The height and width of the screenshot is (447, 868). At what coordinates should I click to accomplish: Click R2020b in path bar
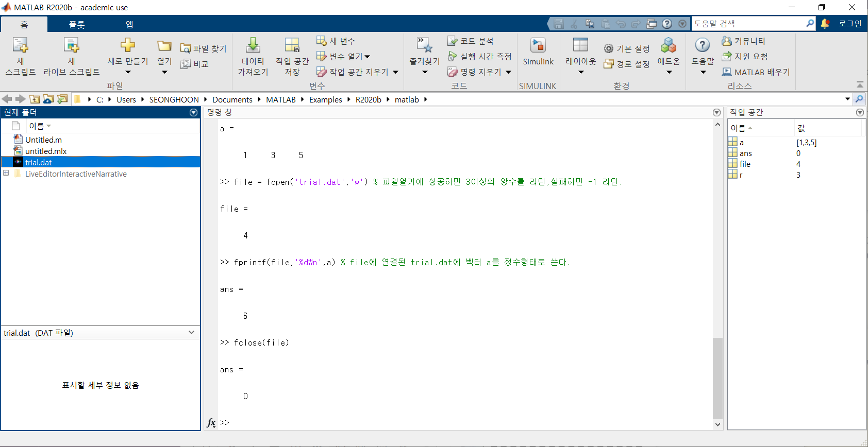coord(369,99)
